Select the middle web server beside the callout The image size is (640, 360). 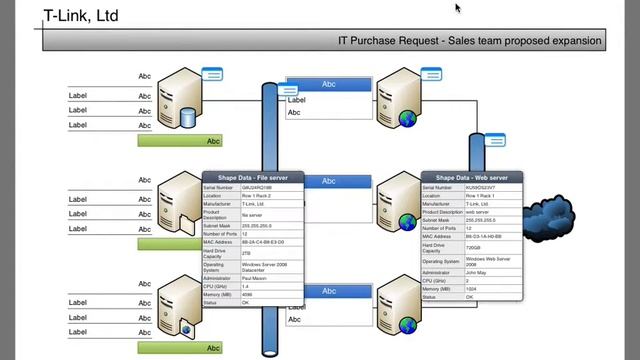(398, 202)
